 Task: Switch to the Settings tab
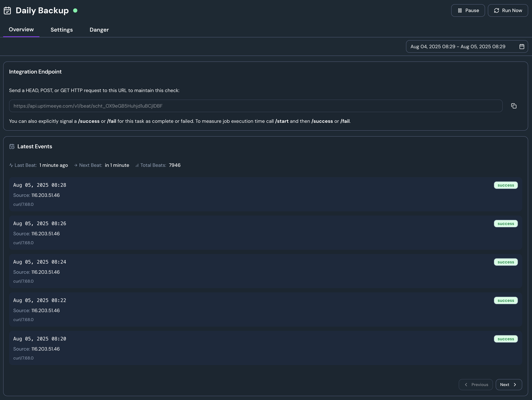62,30
